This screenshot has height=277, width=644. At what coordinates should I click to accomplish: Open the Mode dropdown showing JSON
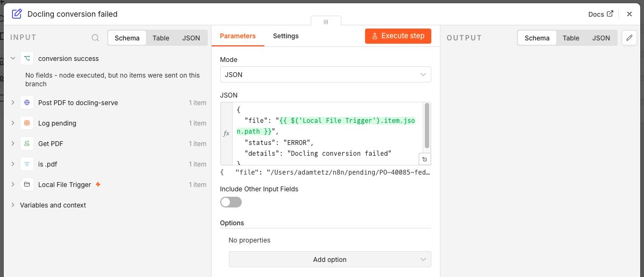click(x=325, y=74)
